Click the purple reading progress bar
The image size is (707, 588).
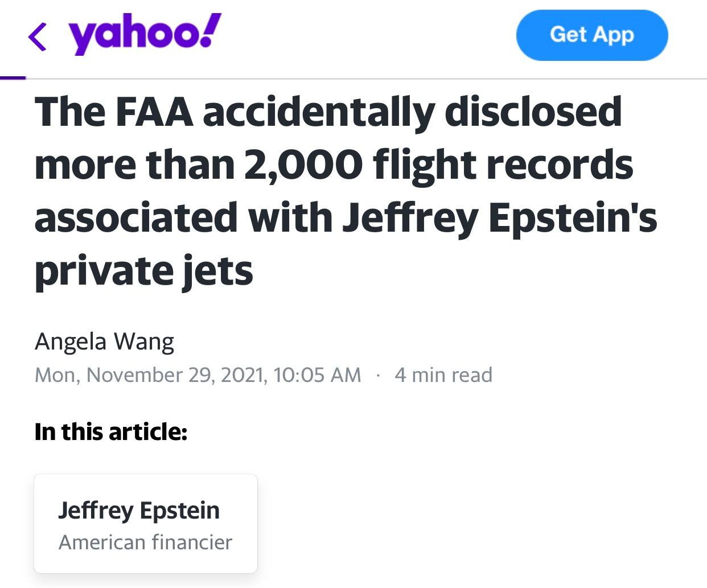pyautogui.click(x=13, y=77)
